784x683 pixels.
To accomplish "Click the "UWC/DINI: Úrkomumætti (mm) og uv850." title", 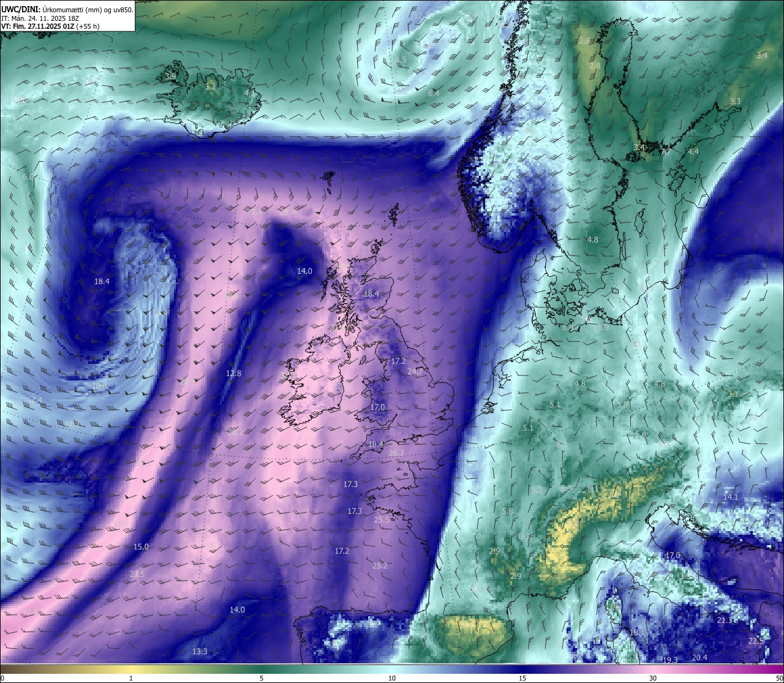I will click(x=67, y=10).
